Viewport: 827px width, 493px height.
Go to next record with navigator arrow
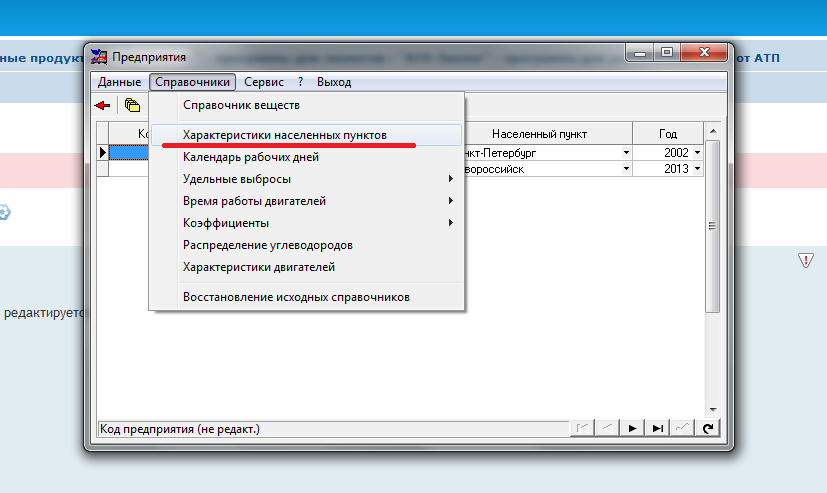pos(632,428)
